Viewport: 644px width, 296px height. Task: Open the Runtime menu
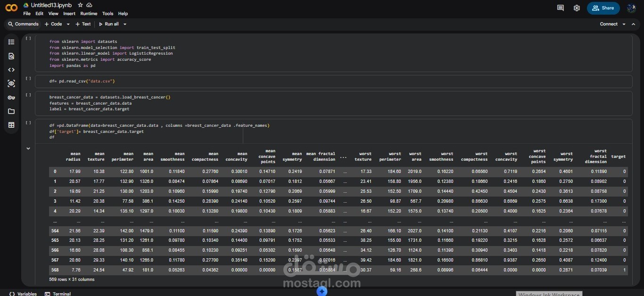[89, 14]
